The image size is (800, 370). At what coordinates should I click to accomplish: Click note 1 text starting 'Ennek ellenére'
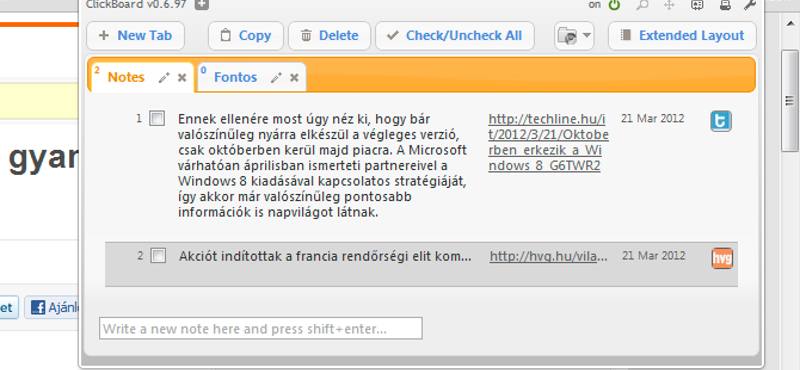pyautogui.click(x=322, y=166)
